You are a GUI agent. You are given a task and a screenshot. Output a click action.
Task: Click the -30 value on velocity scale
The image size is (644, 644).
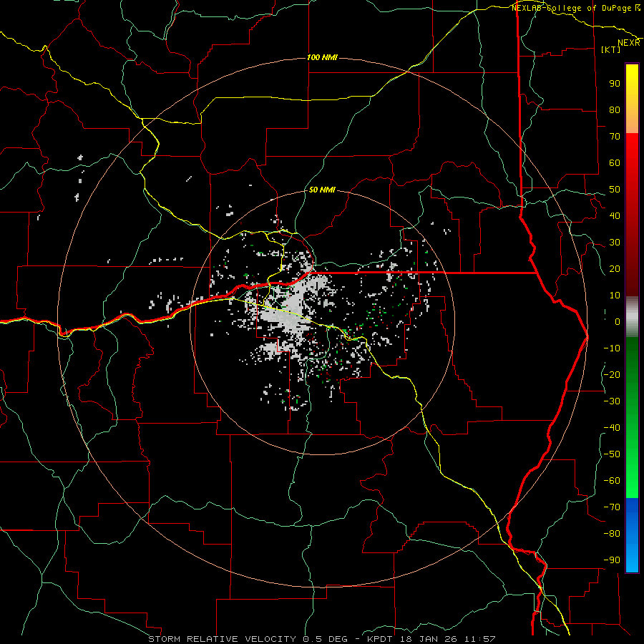coord(612,401)
